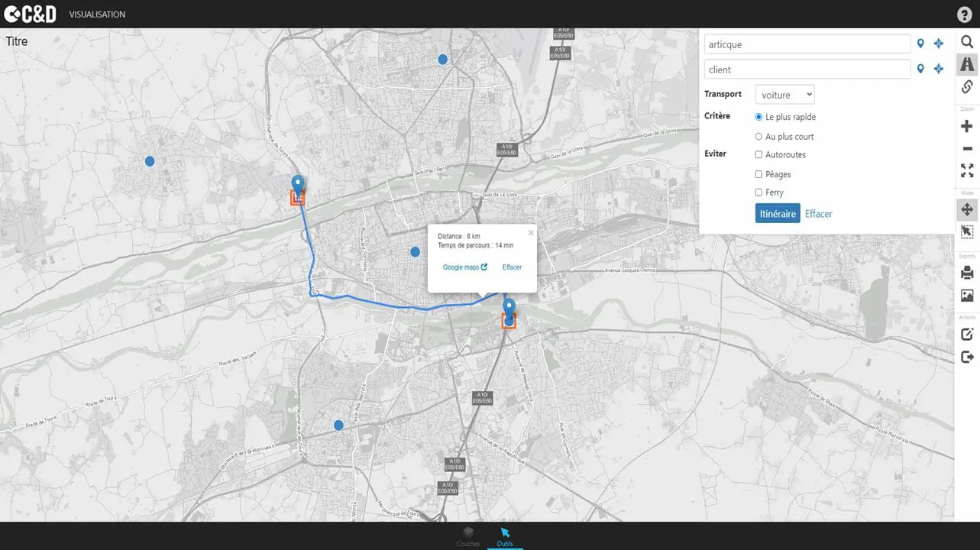The width and height of the screenshot is (980, 550).
Task: Click the Titre map title text
Action: 17,41
